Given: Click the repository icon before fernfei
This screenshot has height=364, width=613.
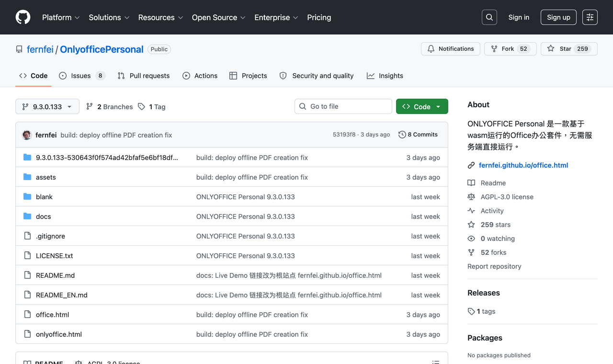Looking at the screenshot, I should tap(19, 49).
